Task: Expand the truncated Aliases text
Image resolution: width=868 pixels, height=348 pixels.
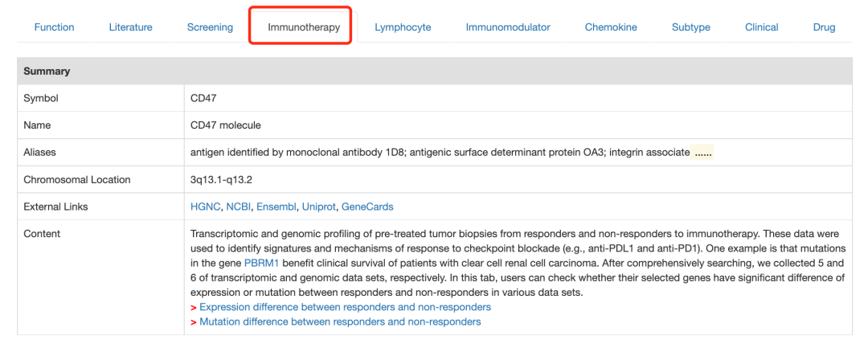Action: point(702,153)
